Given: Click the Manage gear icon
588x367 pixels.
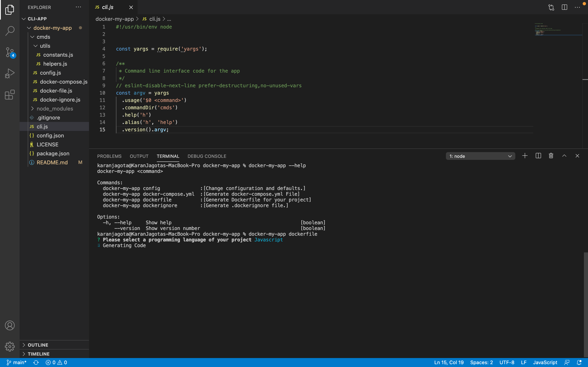Looking at the screenshot, I should (10, 346).
